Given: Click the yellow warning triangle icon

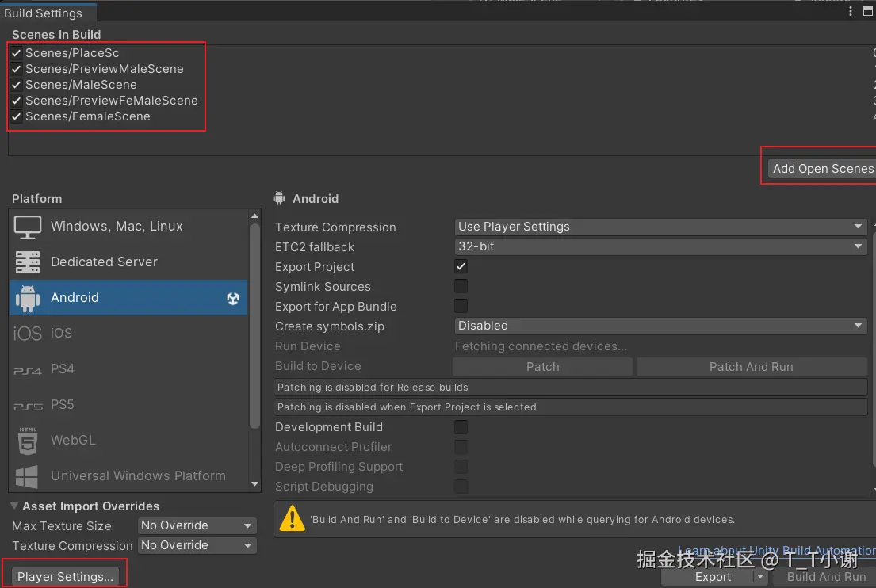Looking at the screenshot, I should coord(292,519).
